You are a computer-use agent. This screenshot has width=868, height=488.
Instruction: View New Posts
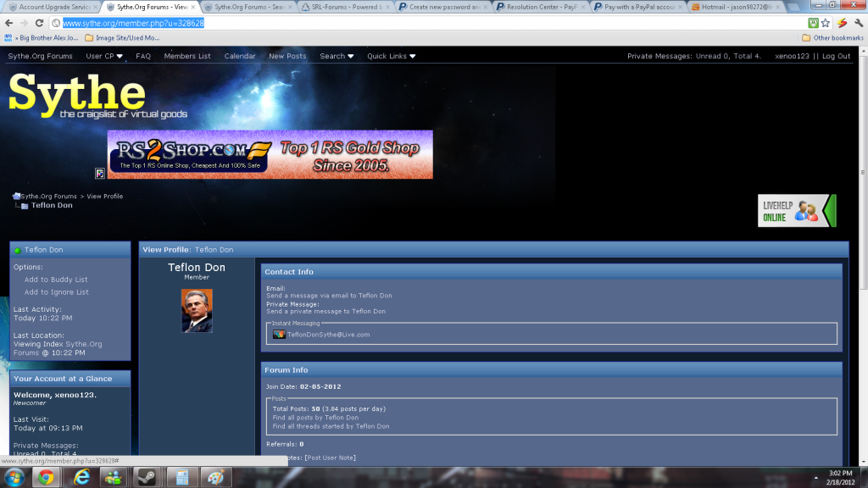[x=287, y=56]
